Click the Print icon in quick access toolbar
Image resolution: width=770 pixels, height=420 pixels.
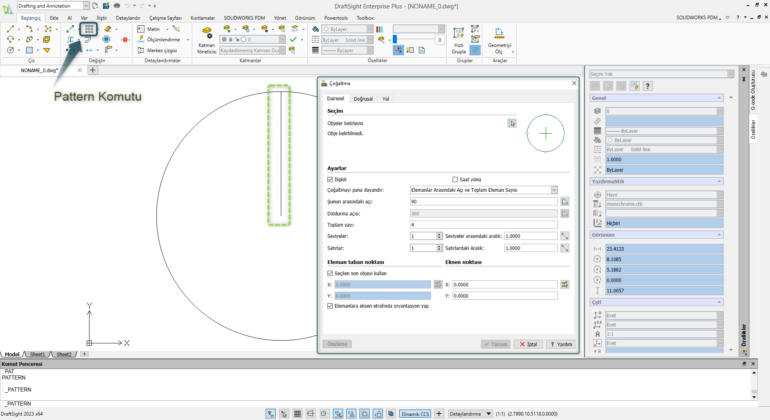pos(117,6)
